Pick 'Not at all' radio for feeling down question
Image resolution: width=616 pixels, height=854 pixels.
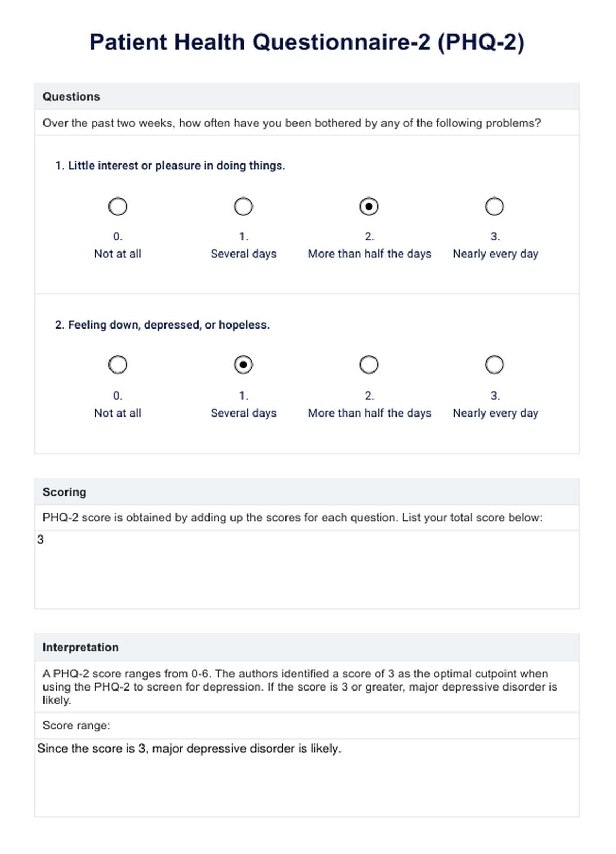[118, 365]
